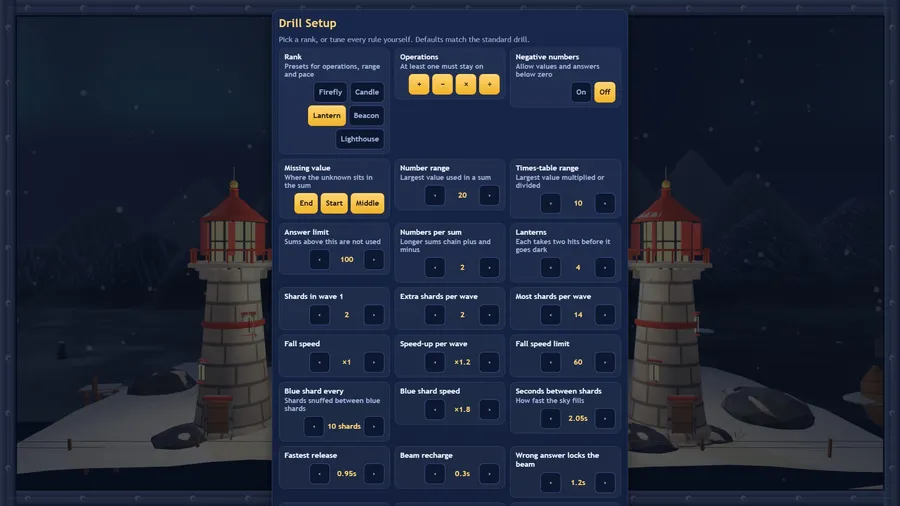Image resolution: width=900 pixels, height=506 pixels.
Task: Click the "2.05s" seconds between shards value
Action: click(x=578, y=418)
